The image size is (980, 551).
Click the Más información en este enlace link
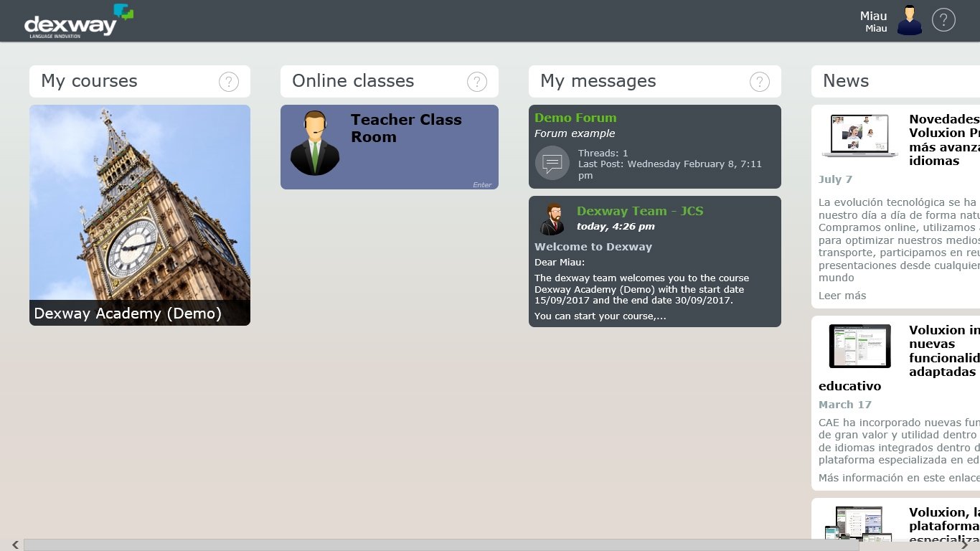coord(899,478)
